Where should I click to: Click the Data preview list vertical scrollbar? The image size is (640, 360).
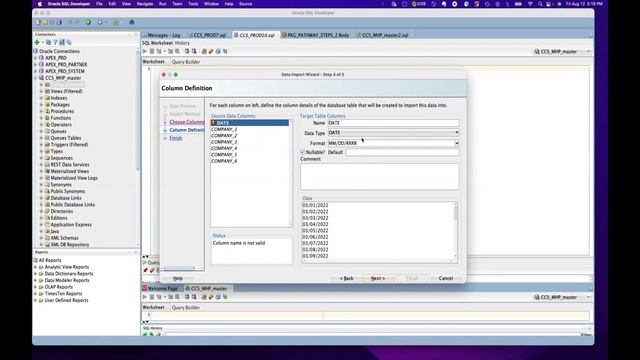point(456,232)
